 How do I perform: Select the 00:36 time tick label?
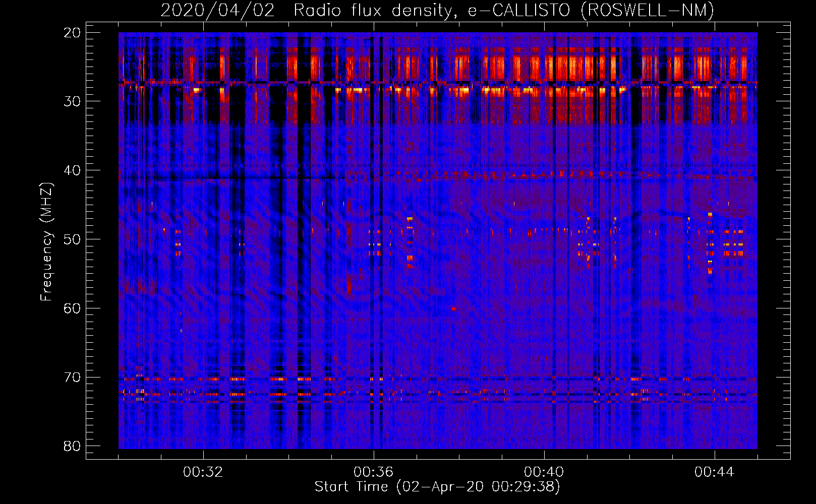374,472
